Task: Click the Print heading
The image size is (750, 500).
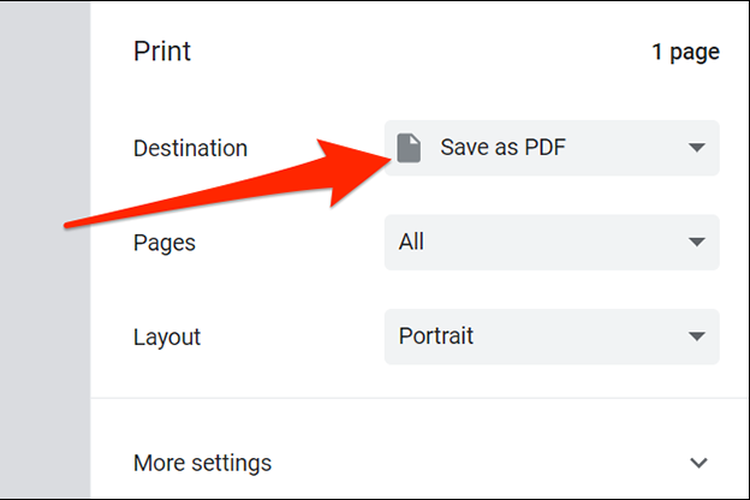Action: point(162,52)
